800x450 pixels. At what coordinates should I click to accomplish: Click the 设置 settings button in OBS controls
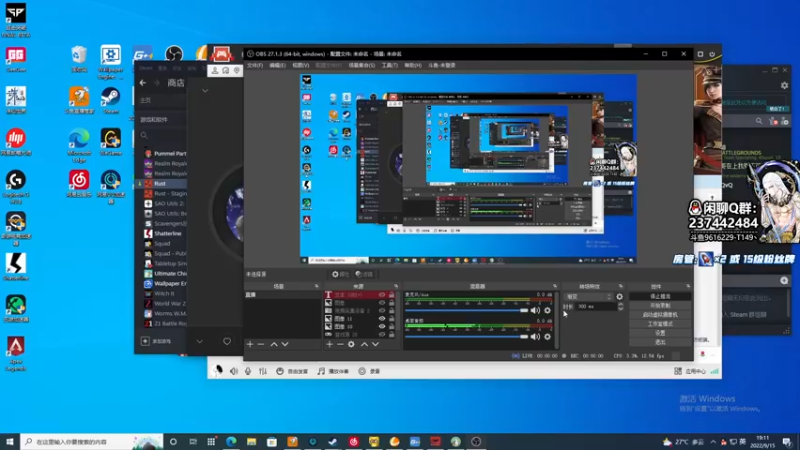(x=660, y=333)
